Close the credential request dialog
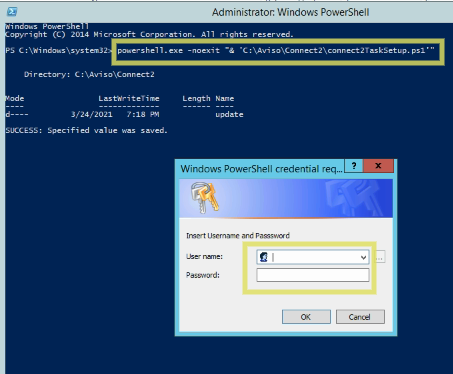This screenshot has width=453, height=374. tap(378, 166)
